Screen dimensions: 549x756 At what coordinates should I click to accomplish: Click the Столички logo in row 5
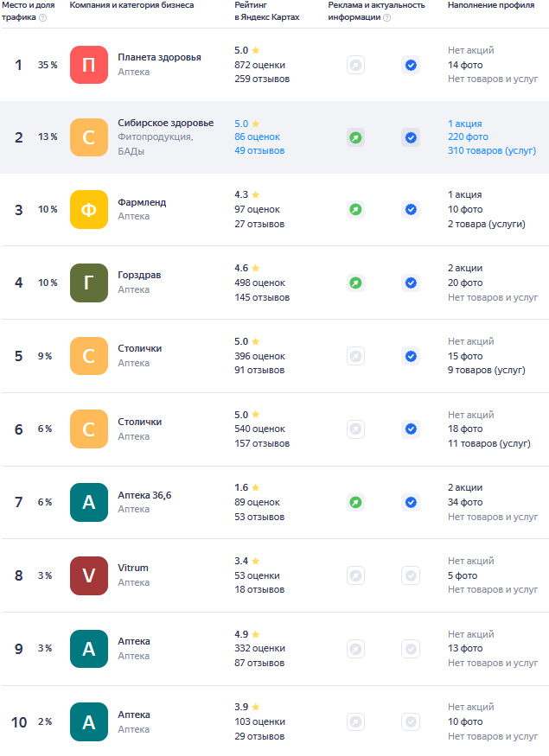[89, 356]
